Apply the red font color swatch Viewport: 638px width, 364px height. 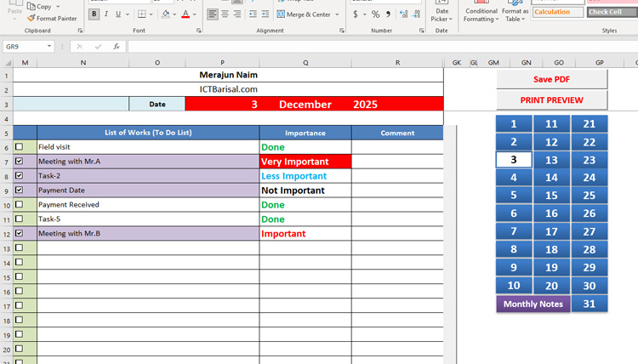(x=185, y=14)
